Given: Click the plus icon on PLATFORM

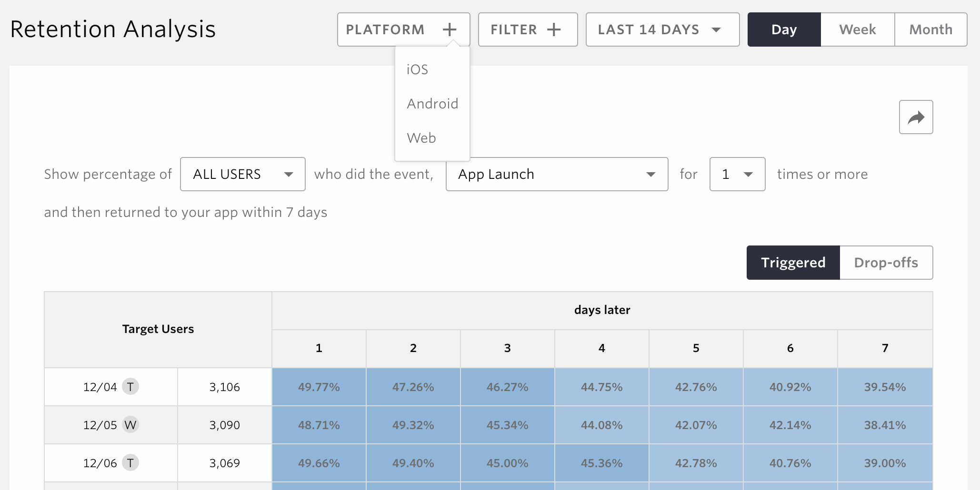Looking at the screenshot, I should (x=449, y=29).
